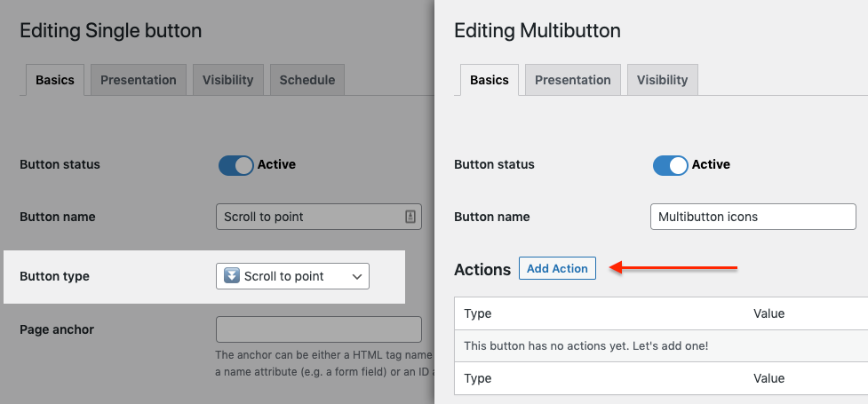
Task: Open the Schedule tab in Single button editor
Action: (x=307, y=80)
